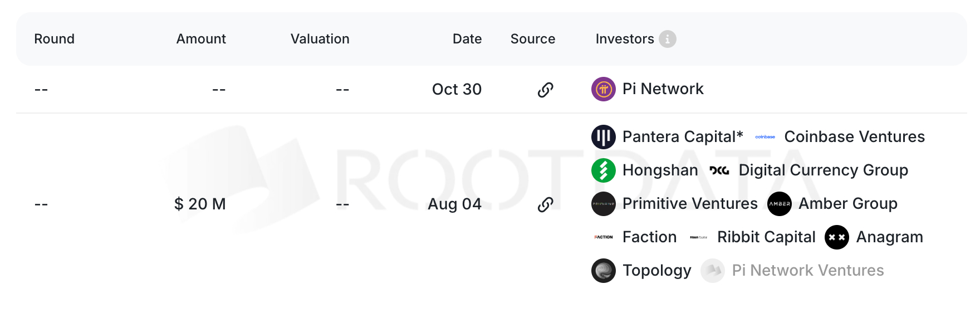Click the Primitive Ventures logo icon

[x=603, y=204]
